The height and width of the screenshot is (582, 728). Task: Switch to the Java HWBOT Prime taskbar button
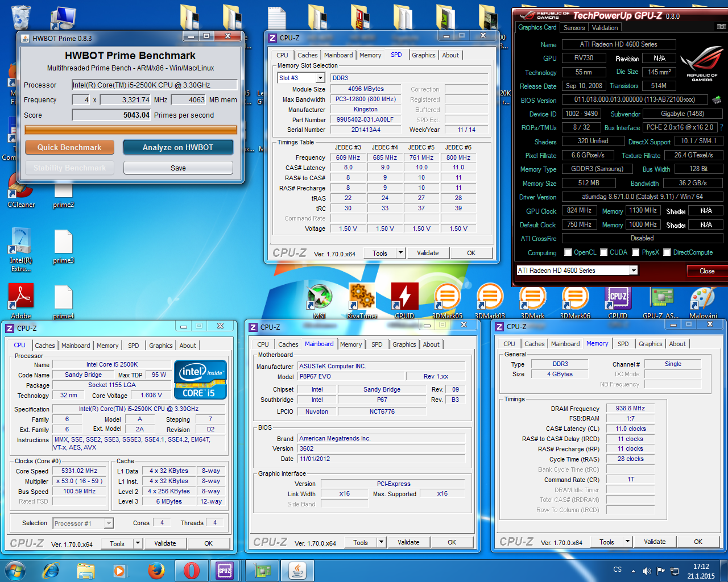(x=297, y=571)
